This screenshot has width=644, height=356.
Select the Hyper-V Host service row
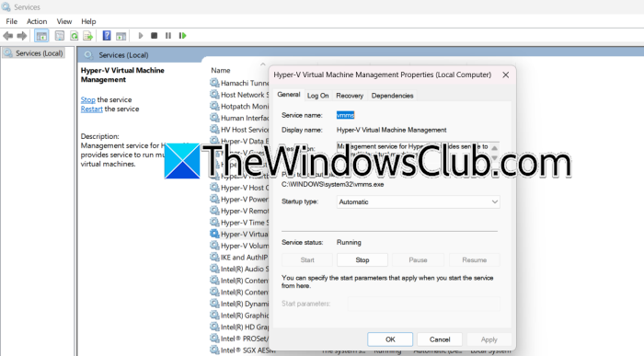[x=239, y=188]
